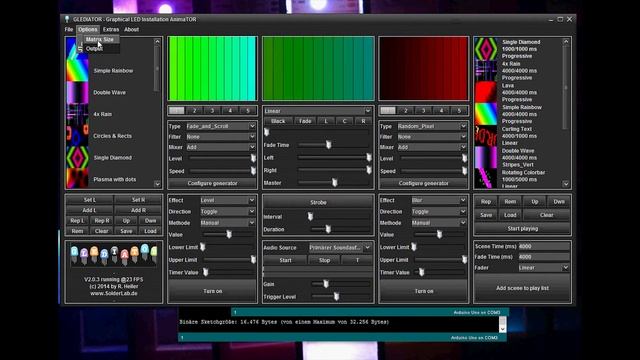Click the mixer Fade button
Image resolution: width=640 pixels, height=360 pixels.
[x=305, y=121]
